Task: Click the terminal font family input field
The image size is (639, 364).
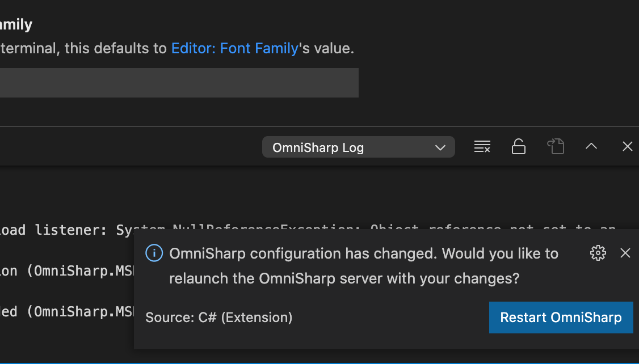Action: pos(179,83)
